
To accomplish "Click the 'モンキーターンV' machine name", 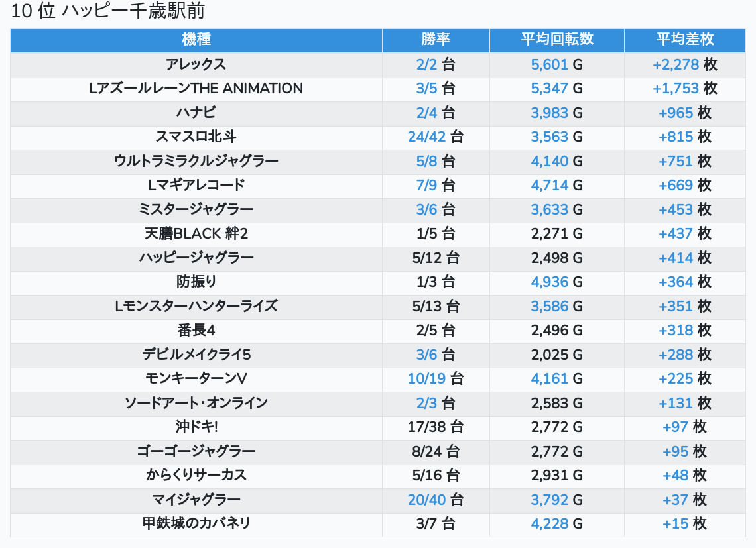I will [x=196, y=379].
